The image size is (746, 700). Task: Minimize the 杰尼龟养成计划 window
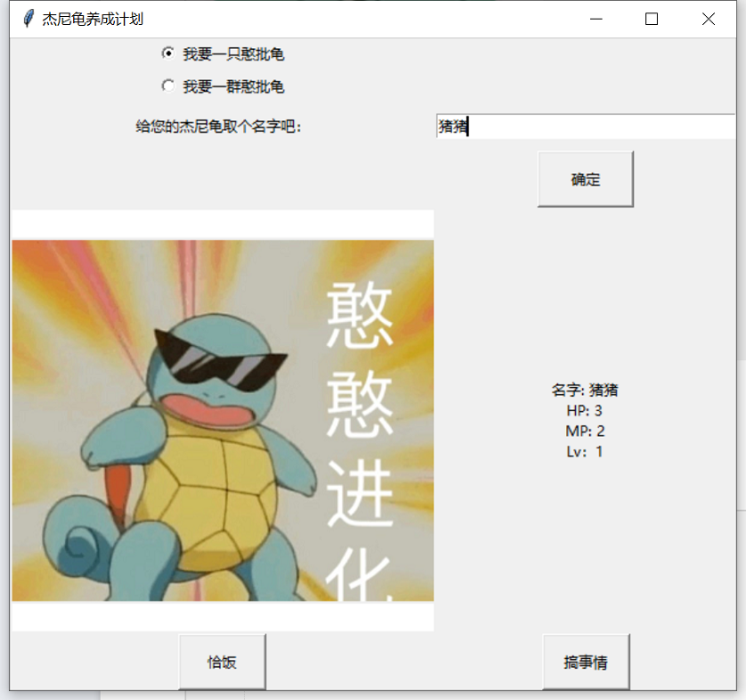[596, 19]
